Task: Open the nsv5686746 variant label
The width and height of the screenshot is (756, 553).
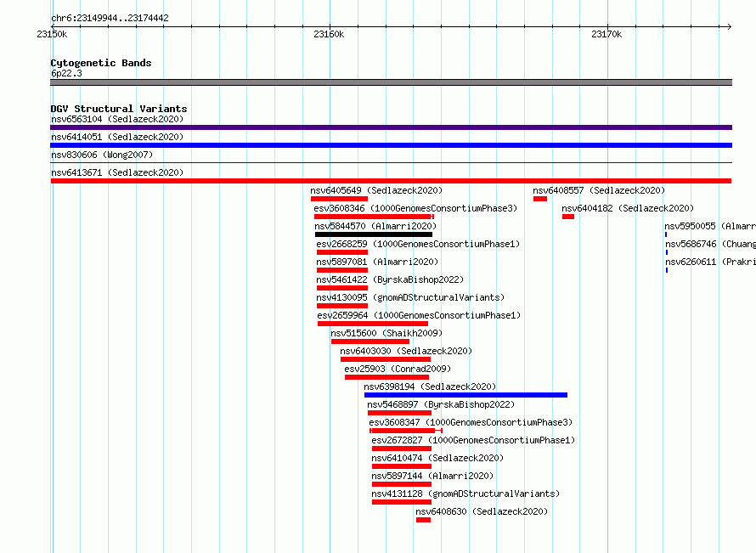Action: [x=710, y=244]
